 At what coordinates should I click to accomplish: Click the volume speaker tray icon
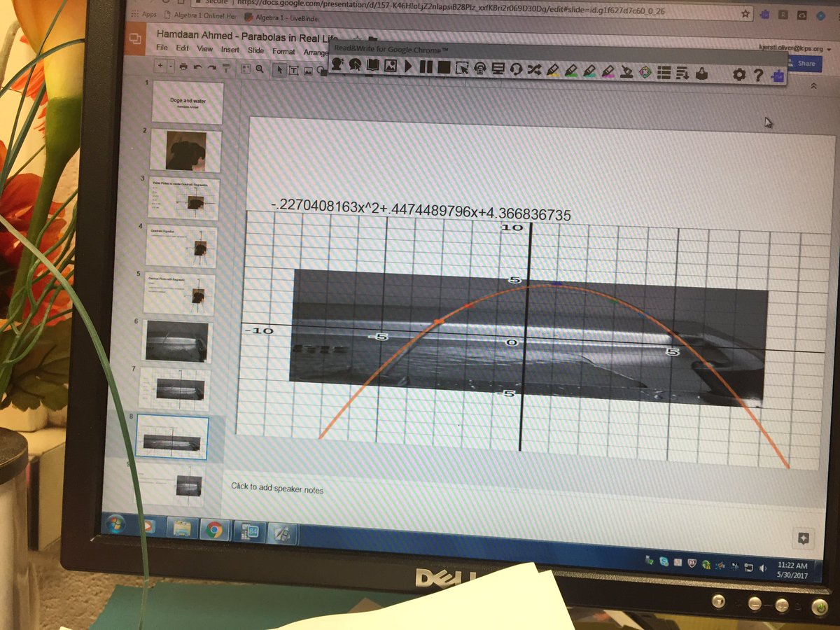tap(762, 567)
